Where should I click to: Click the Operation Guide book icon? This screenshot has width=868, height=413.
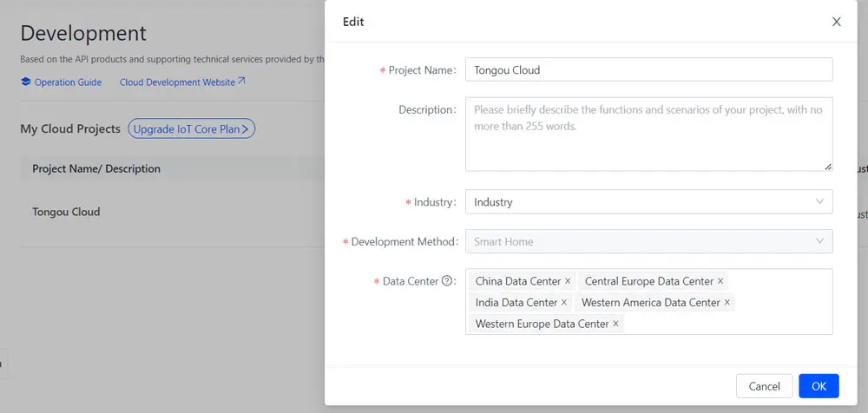pos(25,82)
